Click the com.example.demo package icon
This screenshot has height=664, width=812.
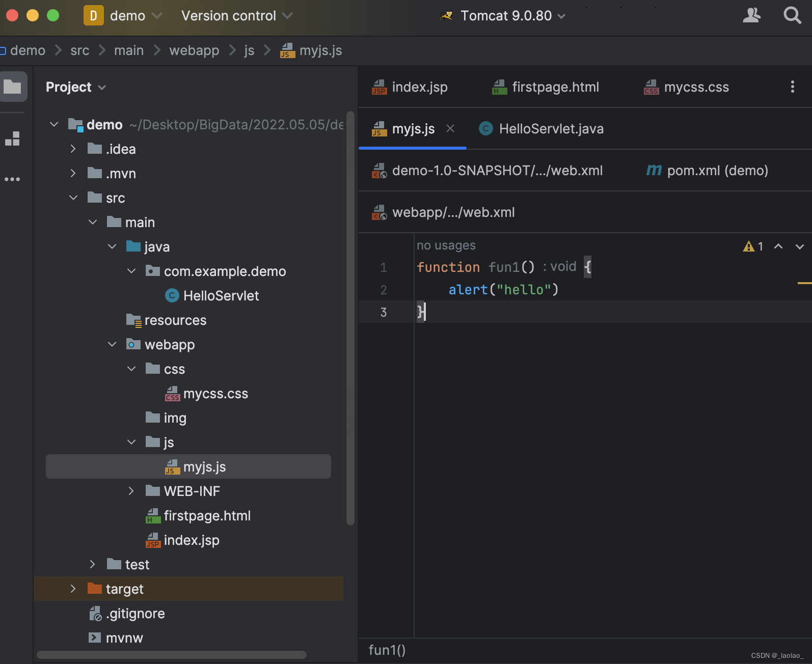tap(153, 271)
